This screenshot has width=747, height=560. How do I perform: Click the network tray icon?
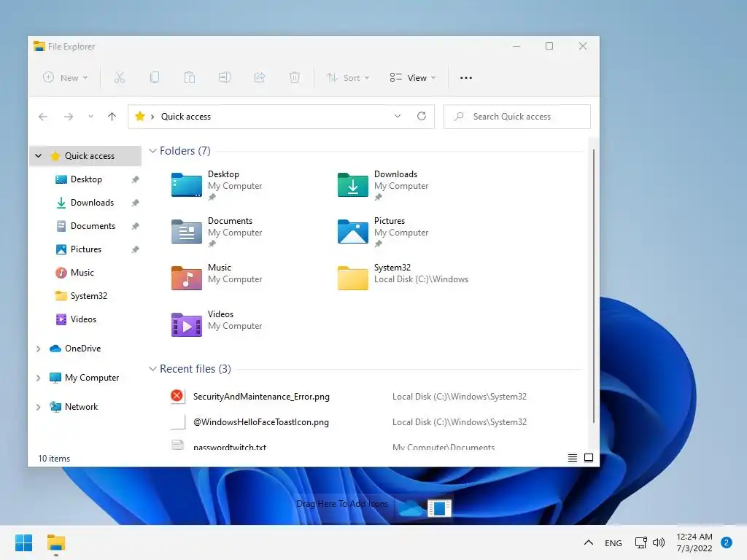[x=641, y=542]
